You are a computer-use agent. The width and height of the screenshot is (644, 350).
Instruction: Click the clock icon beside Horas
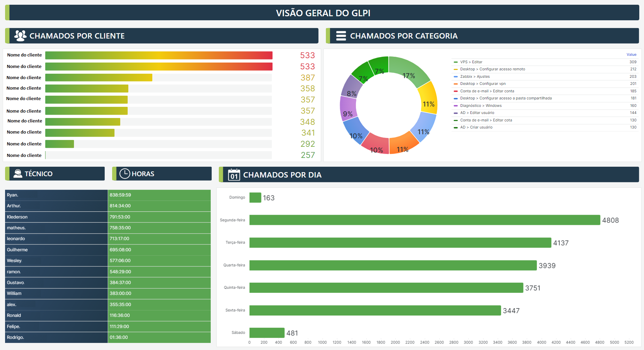point(125,173)
